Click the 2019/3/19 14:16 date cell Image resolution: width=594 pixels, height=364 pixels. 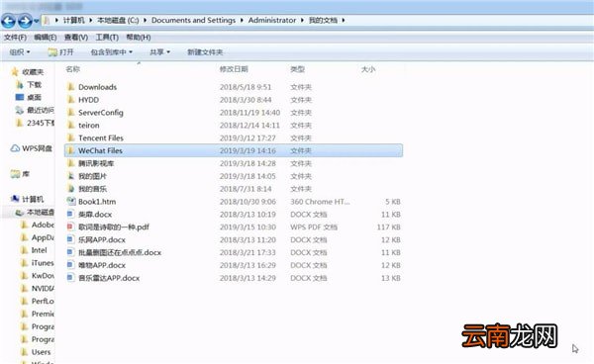247,150
